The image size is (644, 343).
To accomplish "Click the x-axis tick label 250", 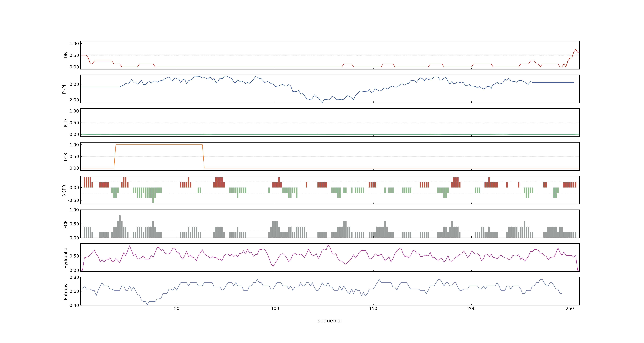I will (x=570, y=309).
